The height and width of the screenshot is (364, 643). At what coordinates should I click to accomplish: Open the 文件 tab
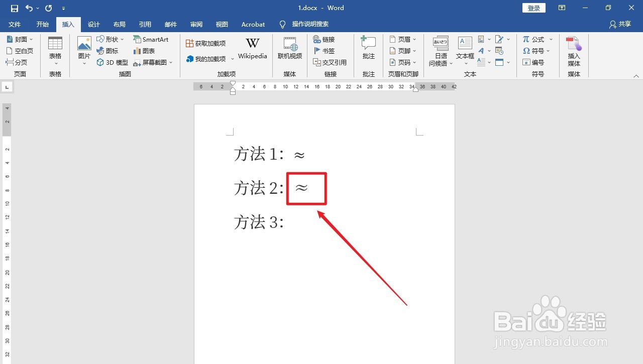click(x=15, y=24)
